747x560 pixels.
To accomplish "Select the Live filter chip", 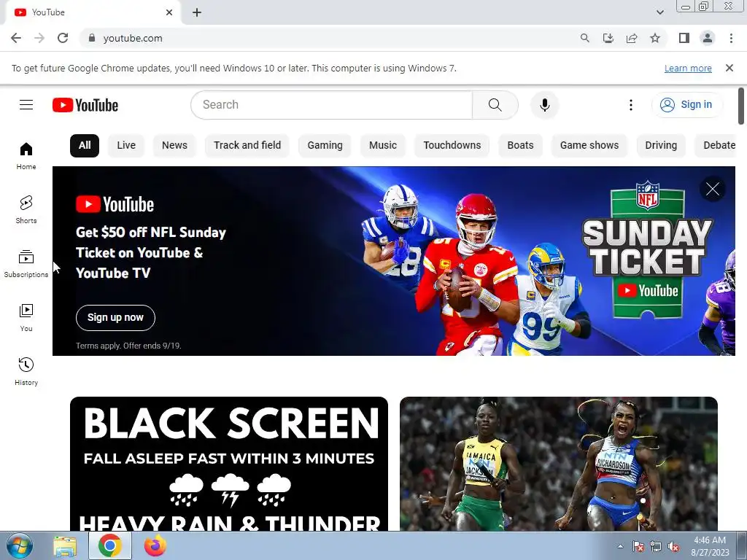I will click(126, 145).
